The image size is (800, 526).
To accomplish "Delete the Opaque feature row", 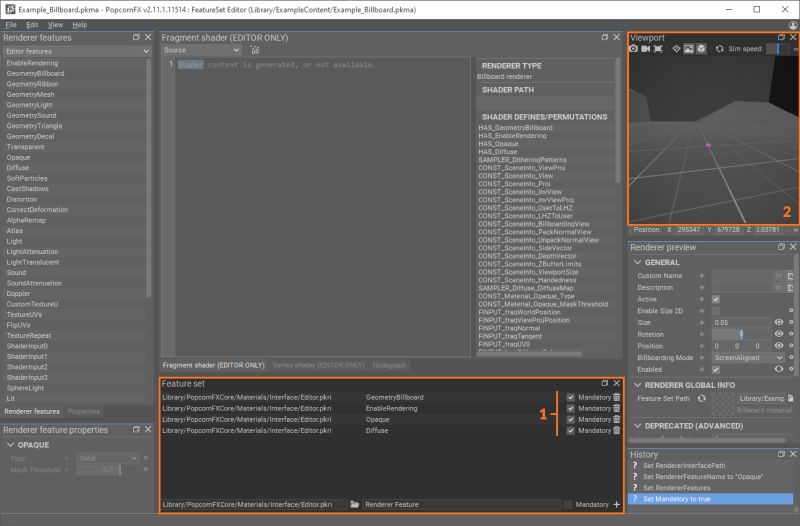I will (x=616, y=419).
